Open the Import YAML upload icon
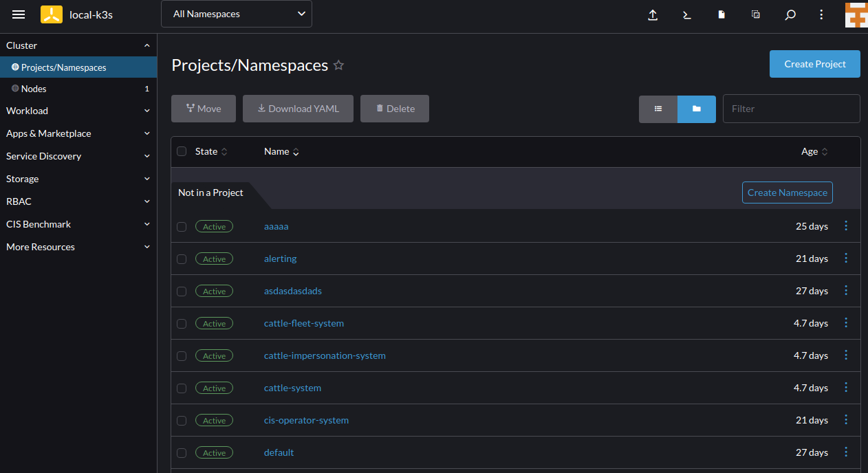This screenshot has width=868, height=473. tap(652, 14)
